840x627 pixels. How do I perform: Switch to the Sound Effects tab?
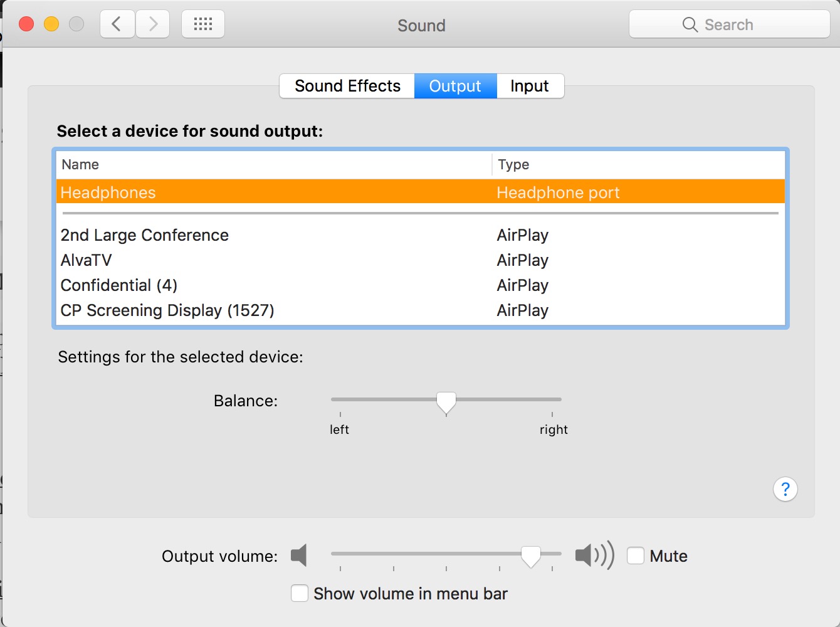[347, 86]
